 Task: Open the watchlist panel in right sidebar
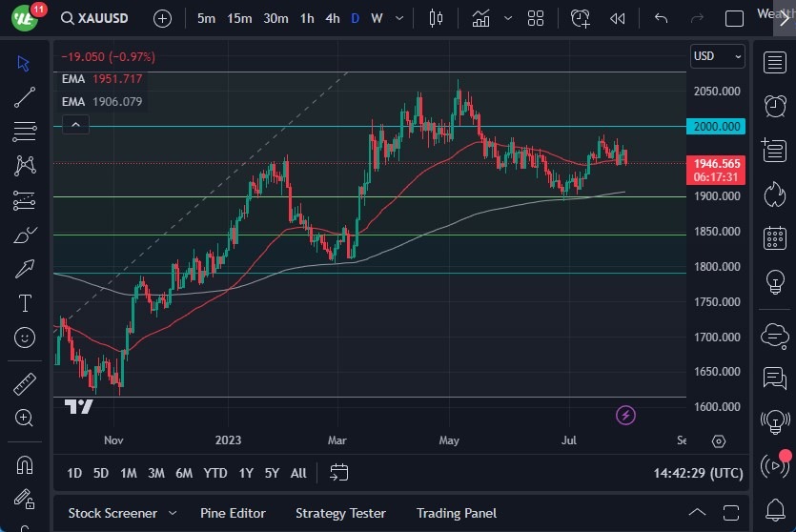(774, 63)
